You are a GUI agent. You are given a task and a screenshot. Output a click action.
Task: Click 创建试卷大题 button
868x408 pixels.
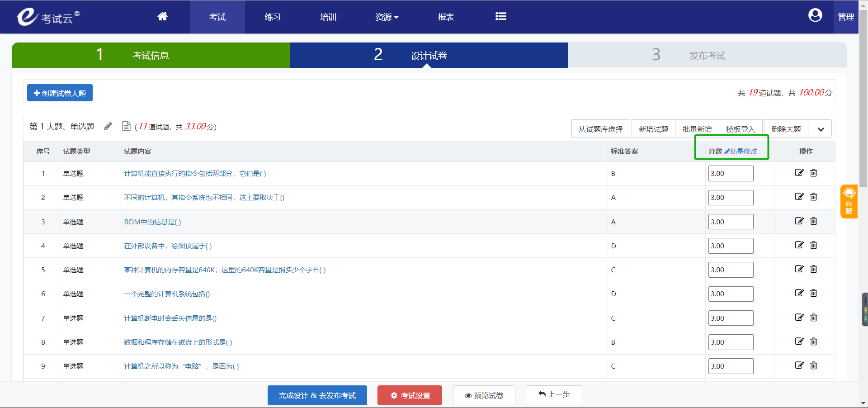tap(60, 93)
